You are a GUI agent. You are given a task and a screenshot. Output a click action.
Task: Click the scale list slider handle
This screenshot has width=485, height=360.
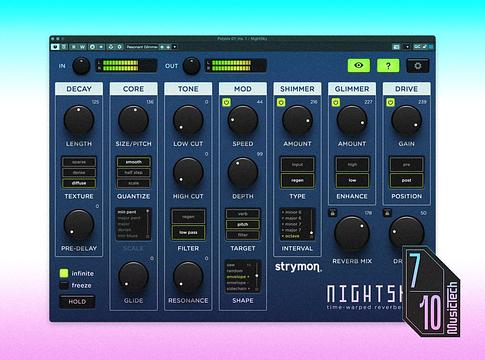(x=148, y=211)
